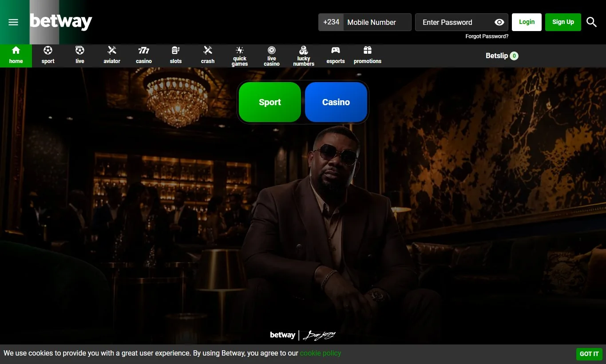Screen dimensions: 606x364
Task: Follow the Forgot Password link
Action: pos(487,36)
